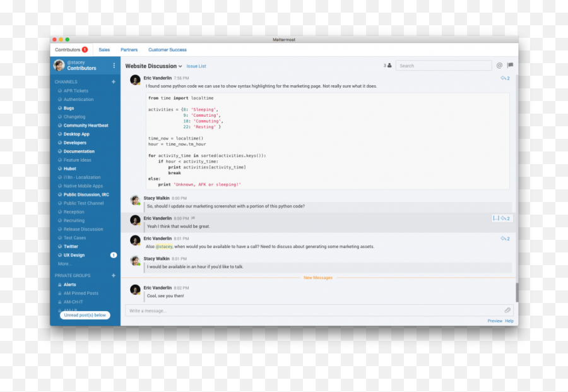This screenshot has width=568, height=392.
Task: Click the @stacey mention in Eric's message
Action: [x=164, y=247]
